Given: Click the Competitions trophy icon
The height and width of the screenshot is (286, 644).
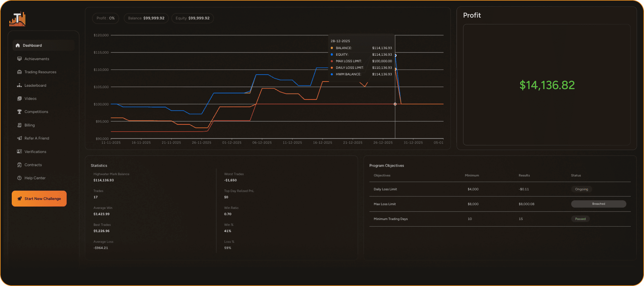Looking at the screenshot, I should coord(19,112).
